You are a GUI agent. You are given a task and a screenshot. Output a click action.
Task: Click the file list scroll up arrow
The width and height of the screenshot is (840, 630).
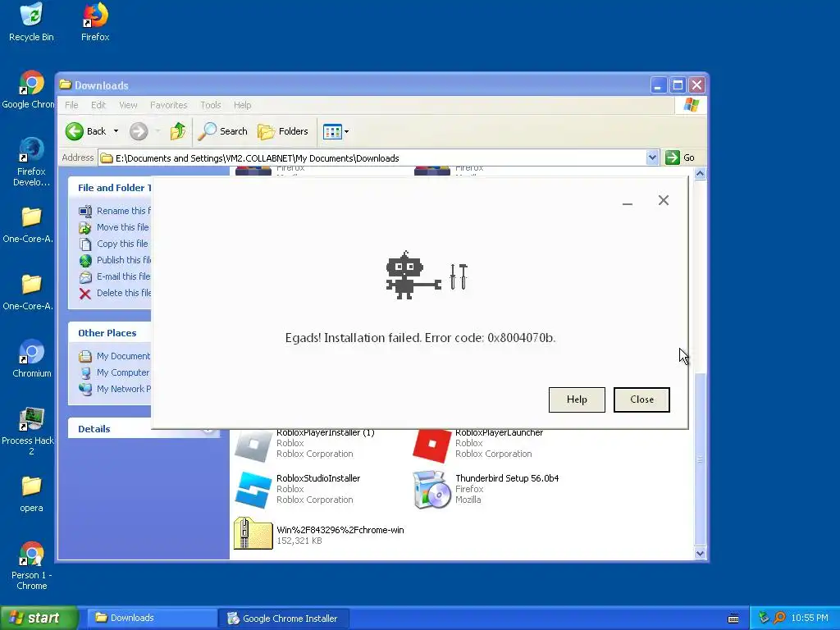pos(700,174)
